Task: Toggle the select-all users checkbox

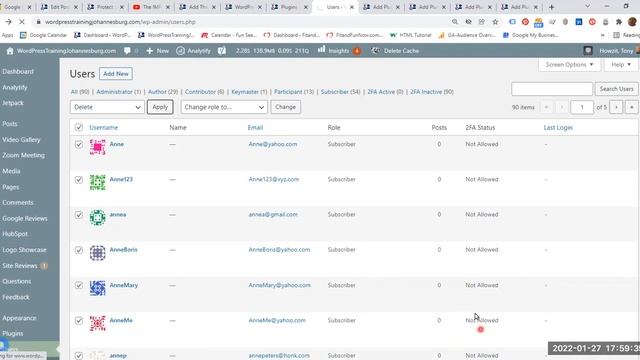Action: pyautogui.click(x=79, y=127)
